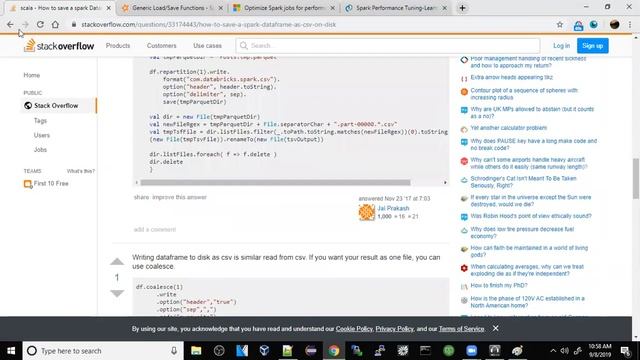This screenshot has height=360, width=640.
Task: Open Robin Hood's point of view question
Action: (x=531, y=216)
